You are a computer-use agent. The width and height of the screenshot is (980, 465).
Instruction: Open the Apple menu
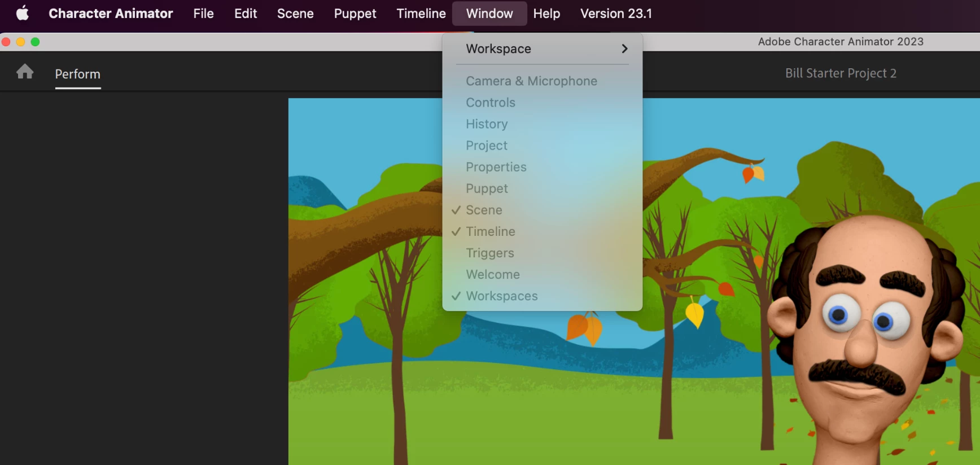tap(23, 13)
